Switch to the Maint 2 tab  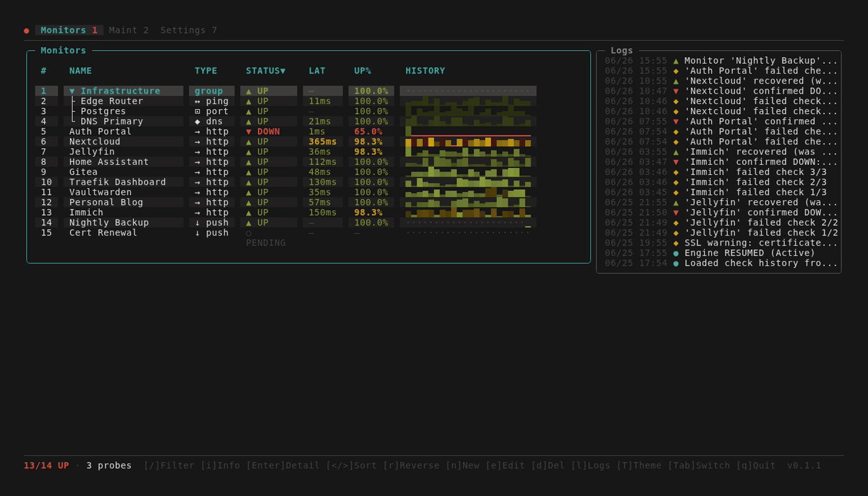click(129, 30)
